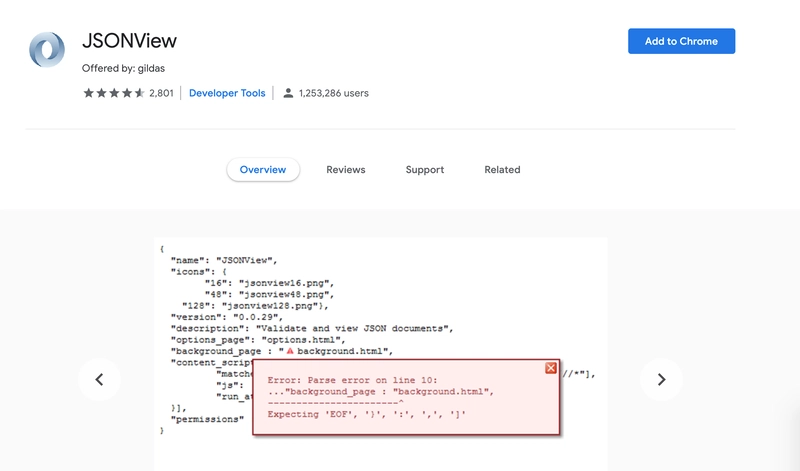Screen dimensions: 800x471
Task: Click the "name": "JSONView" line
Action: pyautogui.click(x=224, y=260)
